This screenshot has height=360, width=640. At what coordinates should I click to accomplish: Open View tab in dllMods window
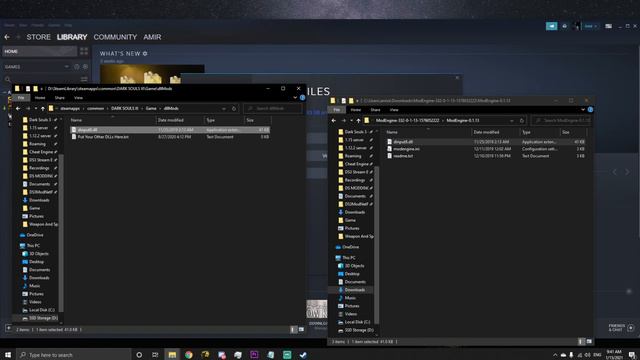pos(78,98)
